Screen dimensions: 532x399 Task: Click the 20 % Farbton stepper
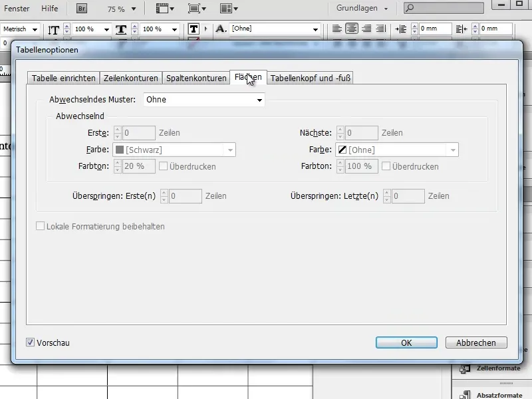coord(118,166)
